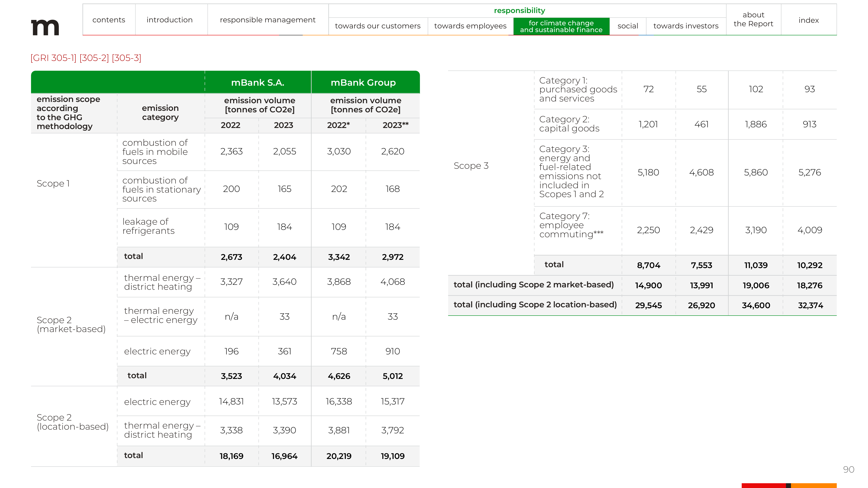868x488 pixels.
Task: Click 'Category 1: purchased goods and services'
Action: point(578,90)
